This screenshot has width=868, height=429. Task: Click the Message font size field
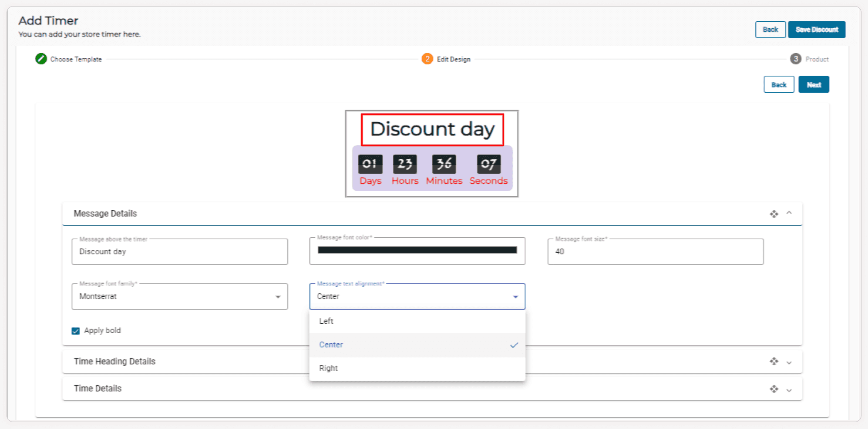point(655,251)
